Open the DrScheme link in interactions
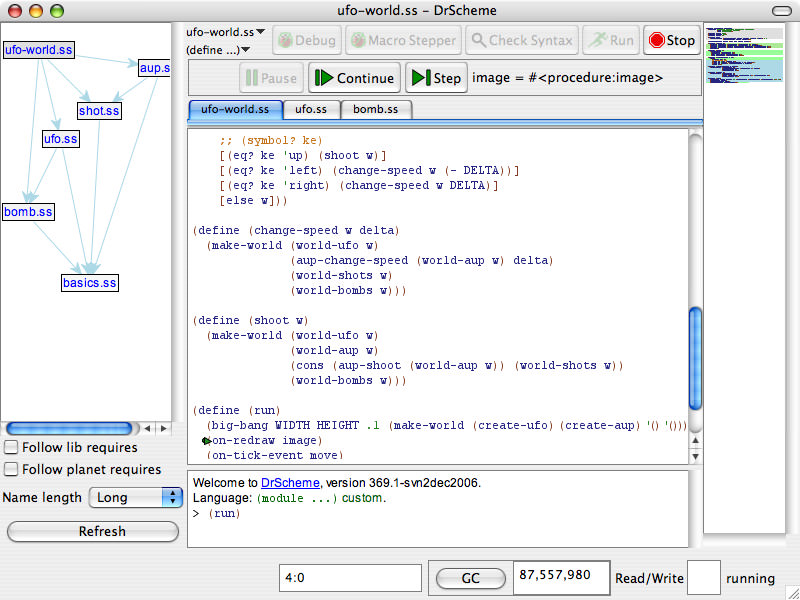 coord(290,483)
